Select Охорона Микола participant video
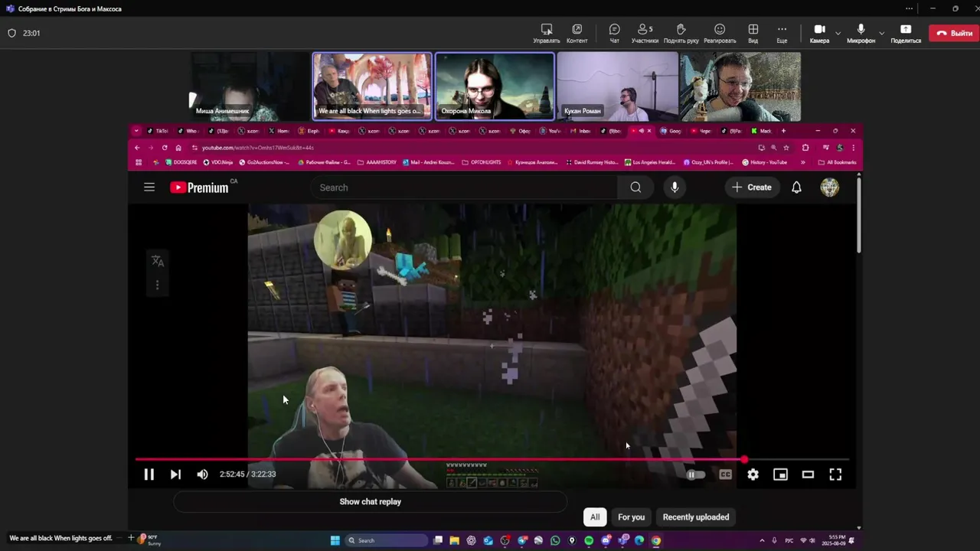The height and width of the screenshot is (551, 980). (x=495, y=86)
